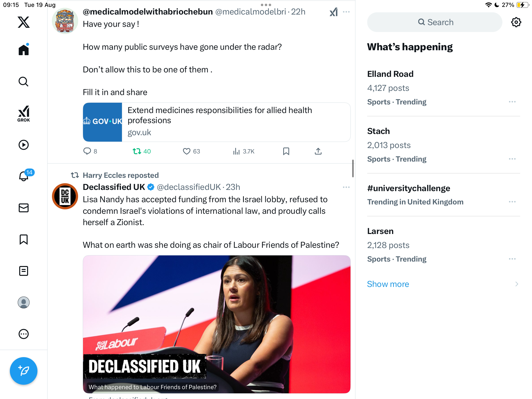Open the Lists icon in sidebar
Image resolution: width=532 pixels, height=399 pixels.
coord(24,271)
